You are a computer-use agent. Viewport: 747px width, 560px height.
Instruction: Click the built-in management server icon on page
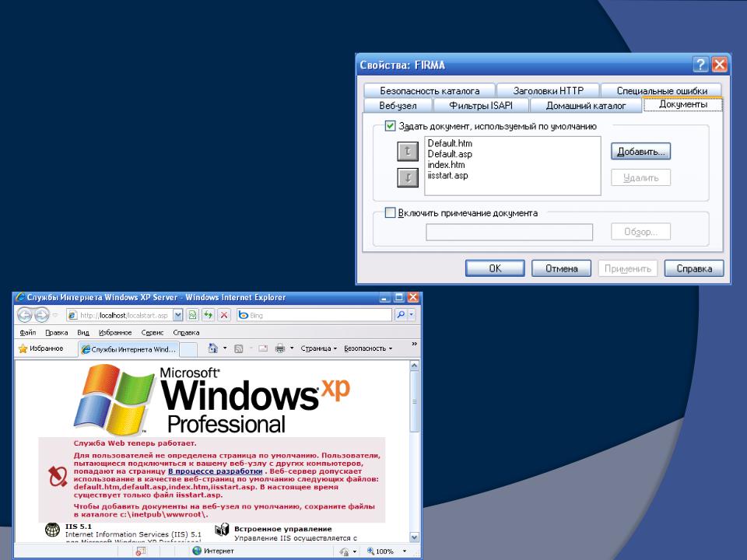tap(222, 530)
